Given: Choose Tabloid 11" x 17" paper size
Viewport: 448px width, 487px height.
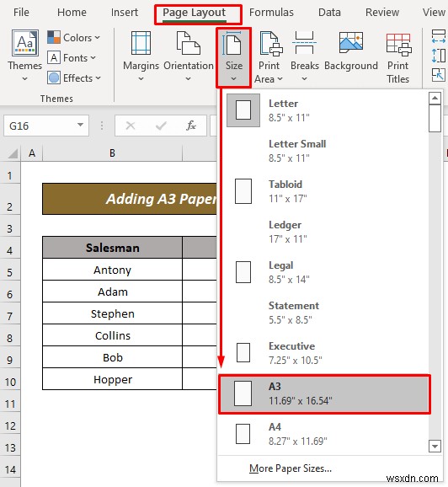Looking at the screenshot, I should coord(323,191).
